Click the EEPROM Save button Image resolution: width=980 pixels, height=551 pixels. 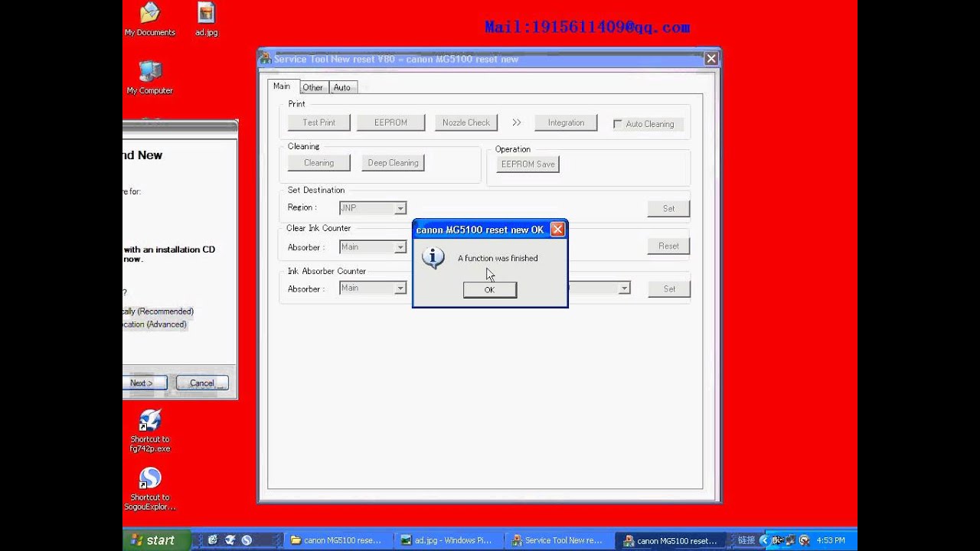pos(528,164)
